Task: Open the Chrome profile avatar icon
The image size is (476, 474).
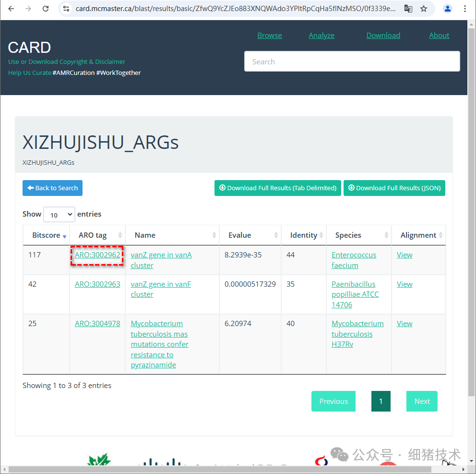Action: tap(448, 9)
